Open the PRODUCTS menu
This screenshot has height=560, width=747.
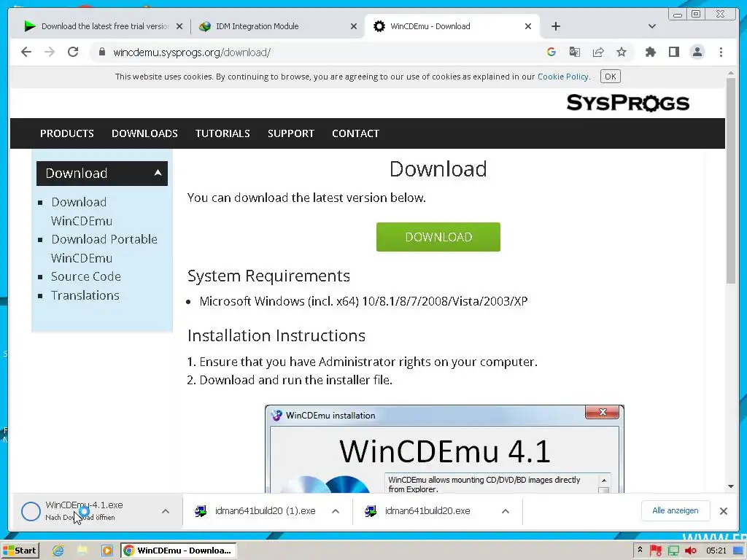coord(66,133)
